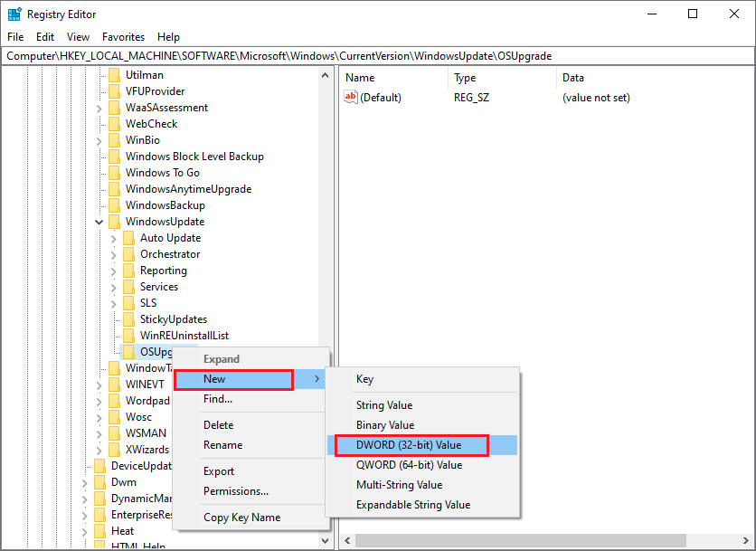Click the Registry Editor app icon in title bar
The image size is (756, 551).
click(14, 14)
